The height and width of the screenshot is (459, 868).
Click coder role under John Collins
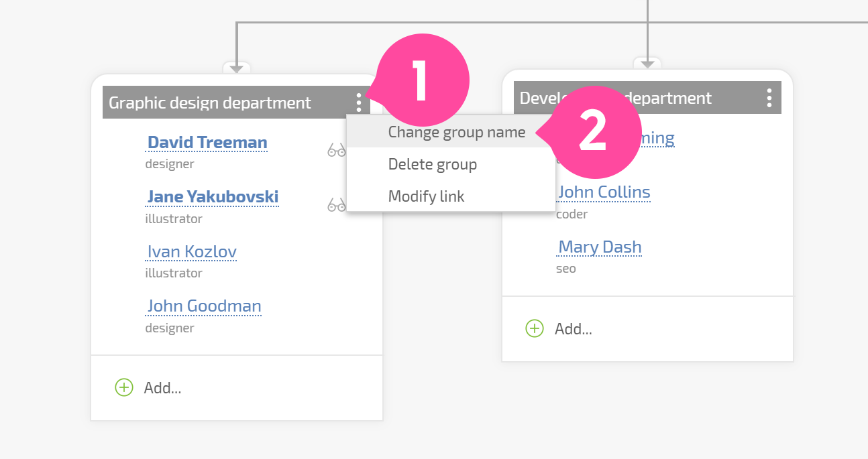point(572,214)
